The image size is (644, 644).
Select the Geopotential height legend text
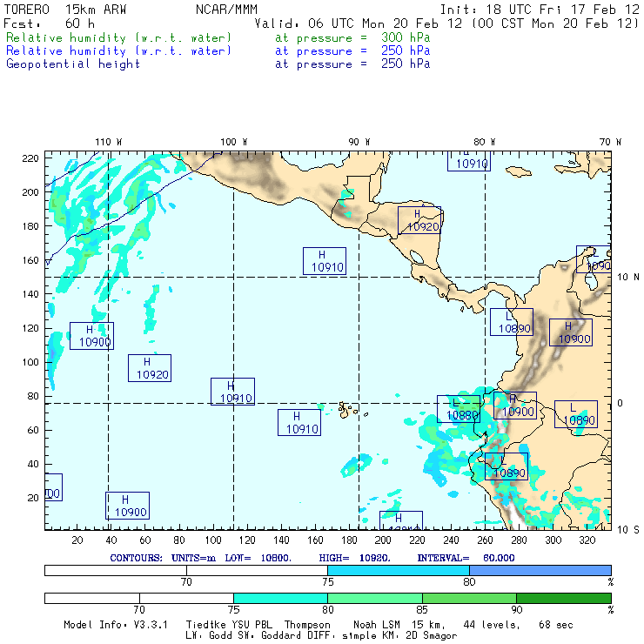tap(73, 64)
